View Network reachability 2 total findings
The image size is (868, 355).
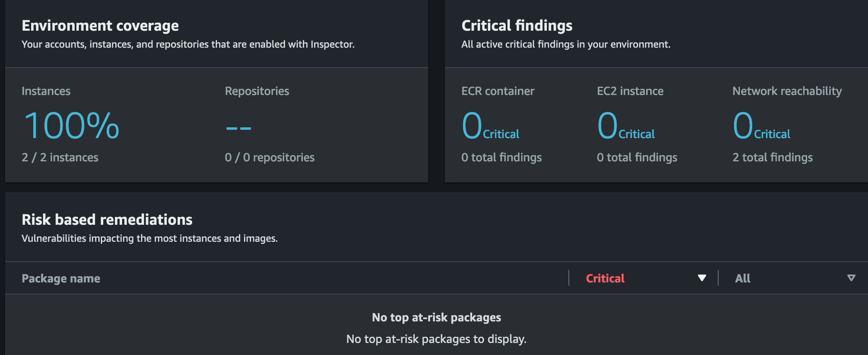(773, 158)
